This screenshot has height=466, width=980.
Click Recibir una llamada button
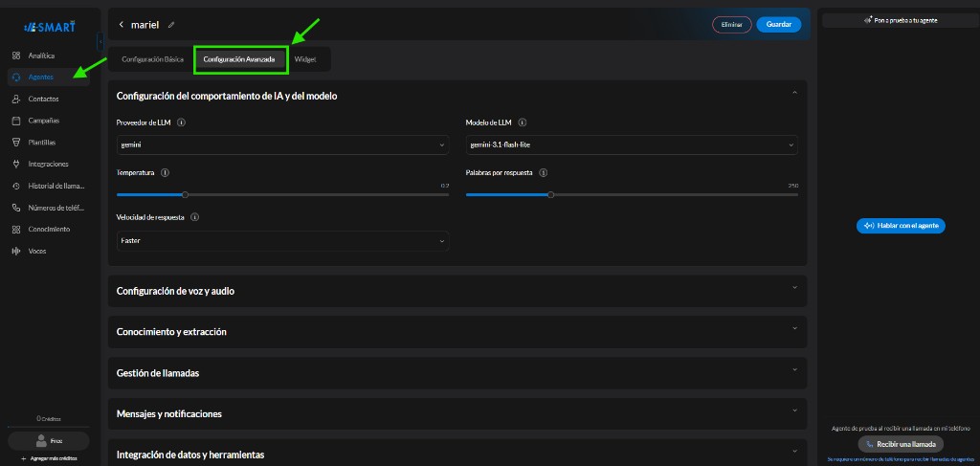coord(901,444)
